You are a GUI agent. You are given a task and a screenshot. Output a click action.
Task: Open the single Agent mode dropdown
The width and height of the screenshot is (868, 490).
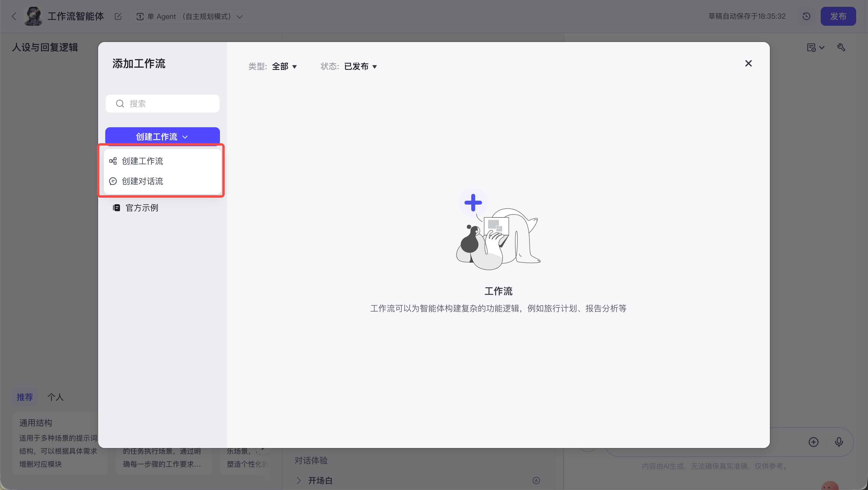[x=190, y=16]
